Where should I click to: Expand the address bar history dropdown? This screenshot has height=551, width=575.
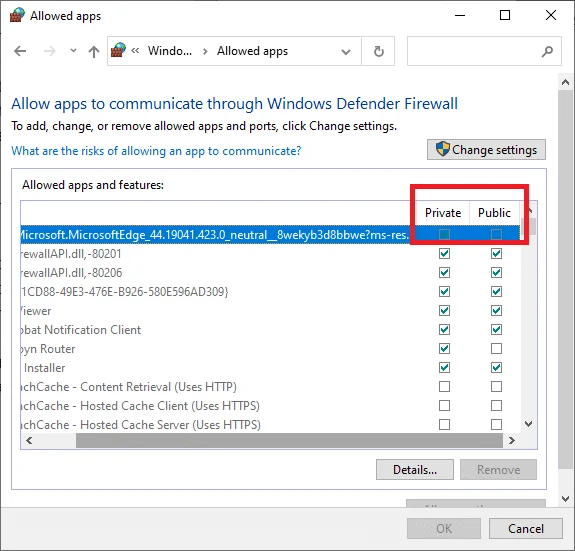click(345, 52)
